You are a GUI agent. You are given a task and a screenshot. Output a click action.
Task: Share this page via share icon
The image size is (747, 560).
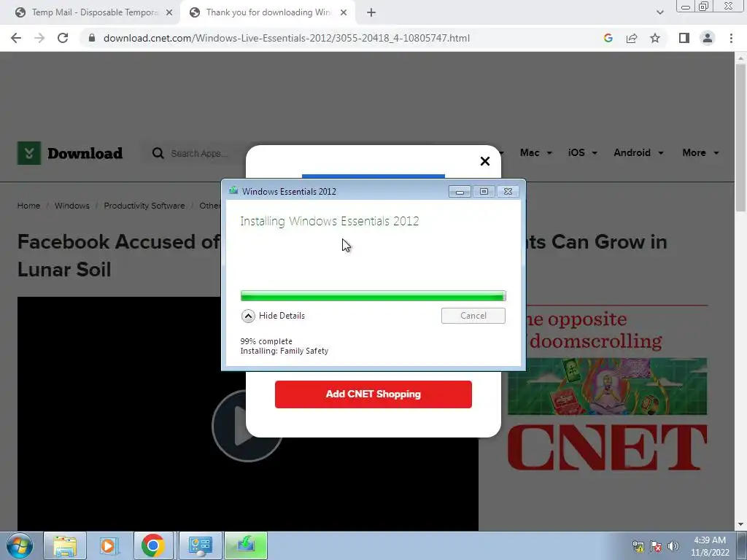click(x=632, y=38)
